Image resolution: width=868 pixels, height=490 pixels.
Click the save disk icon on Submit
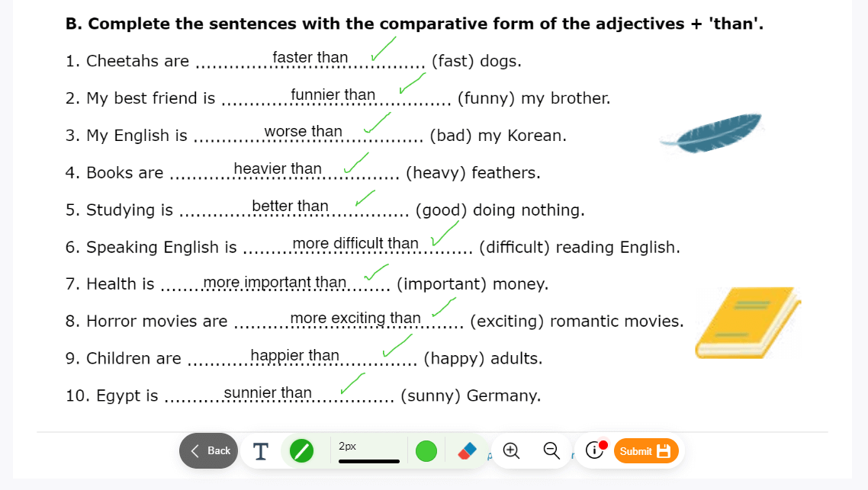(663, 451)
